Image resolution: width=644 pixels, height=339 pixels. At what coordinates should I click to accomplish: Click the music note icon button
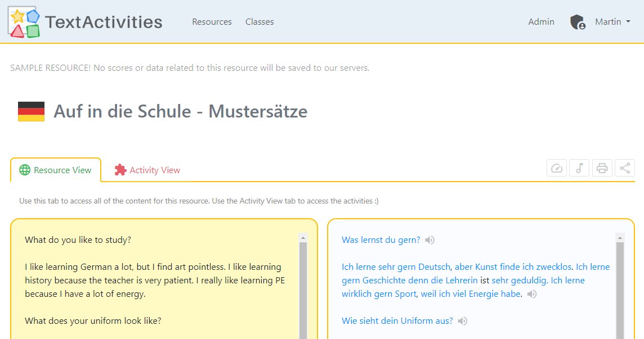coord(579,168)
